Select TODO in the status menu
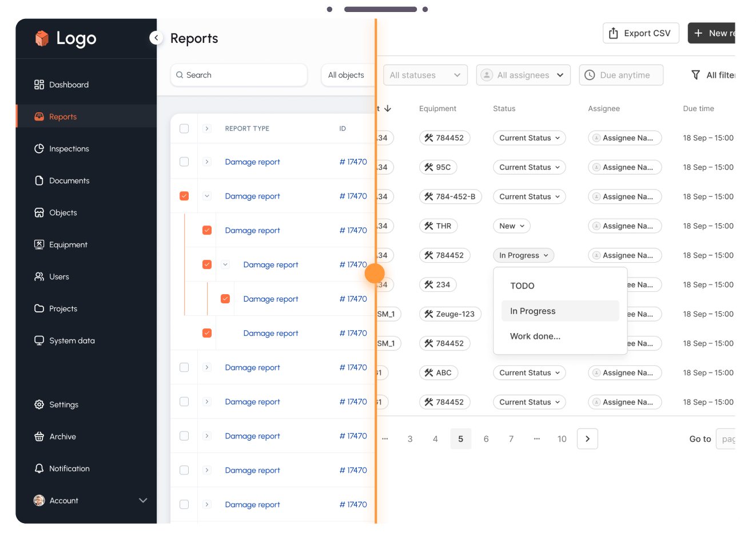 560,286
